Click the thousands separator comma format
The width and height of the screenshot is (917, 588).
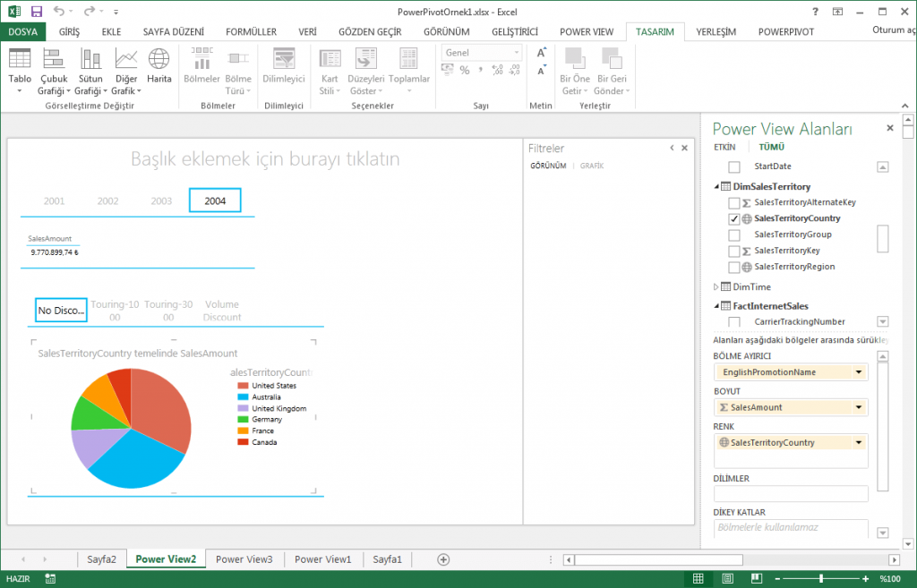click(480, 70)
